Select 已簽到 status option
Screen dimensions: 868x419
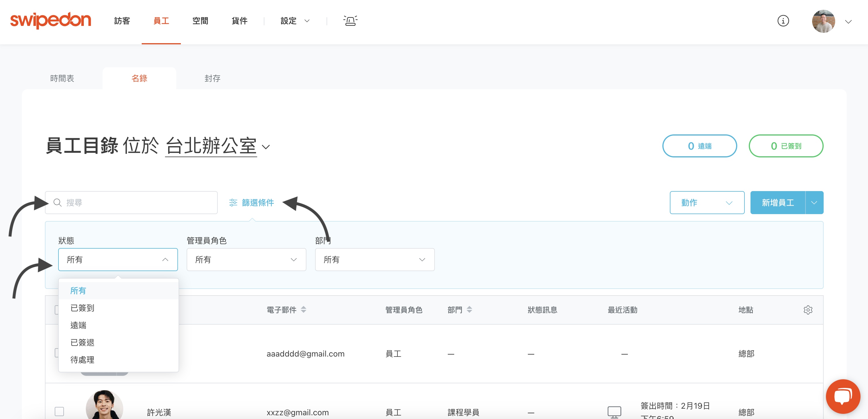(x=119, y=308)
